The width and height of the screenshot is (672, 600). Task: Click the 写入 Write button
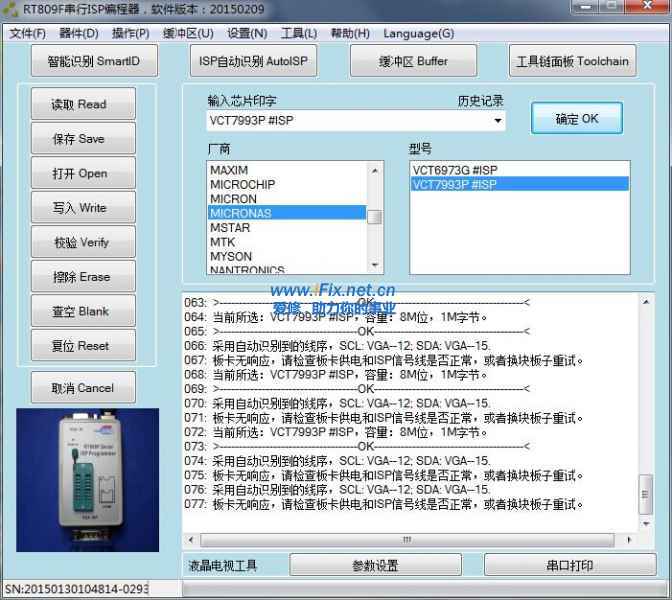point(83,207)
